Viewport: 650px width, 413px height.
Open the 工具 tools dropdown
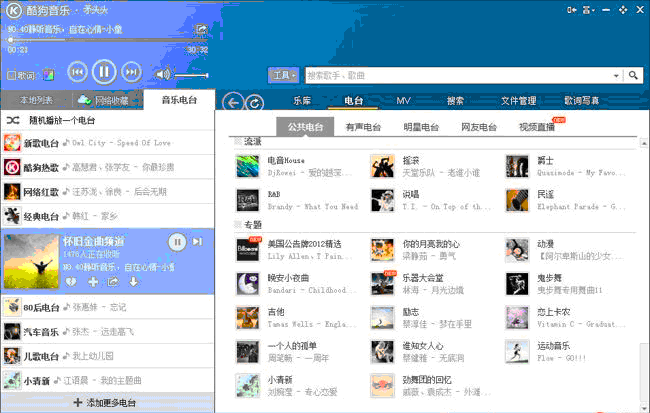coord(283,75)
